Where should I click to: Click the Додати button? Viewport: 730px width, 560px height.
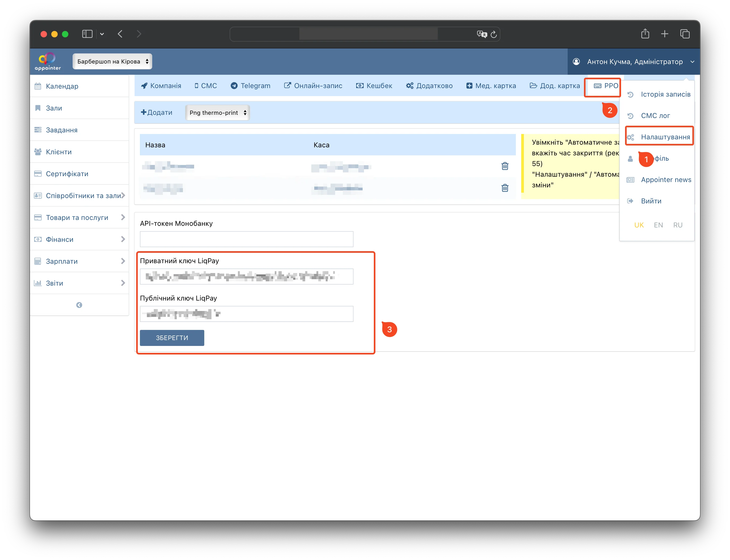tap(156, 112)
